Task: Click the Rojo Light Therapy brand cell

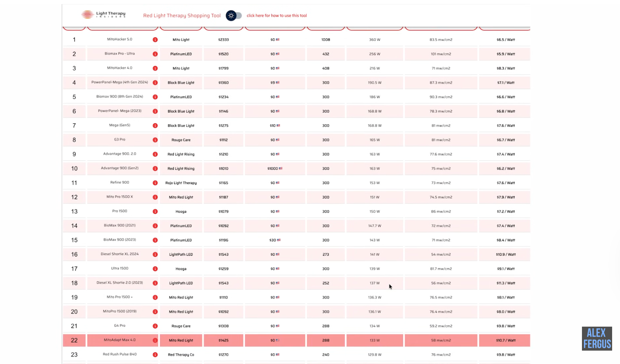Action: [181, 183]
